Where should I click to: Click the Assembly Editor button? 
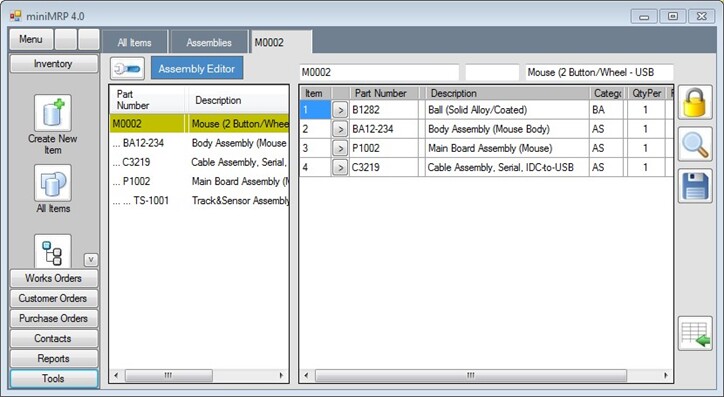[197, 69]
